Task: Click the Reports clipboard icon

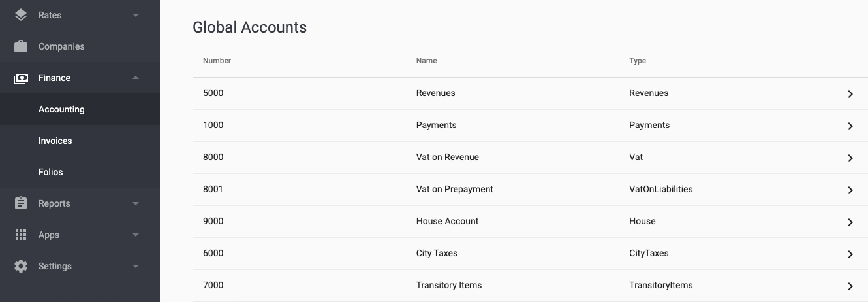Action: pyautogui.click(x=21, y=203)
